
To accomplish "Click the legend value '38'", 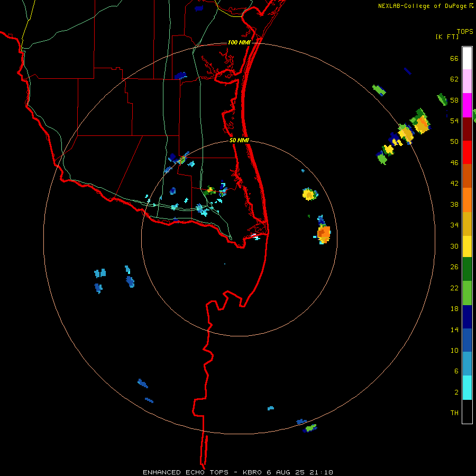I will pyautogui.click(x=454, y=204).
